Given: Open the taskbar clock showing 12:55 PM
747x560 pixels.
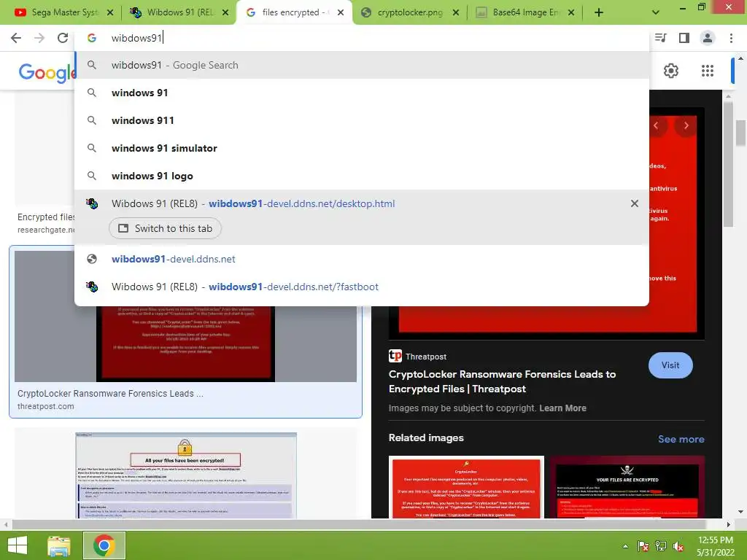Looking at the screenshot, I should point(716,546).
